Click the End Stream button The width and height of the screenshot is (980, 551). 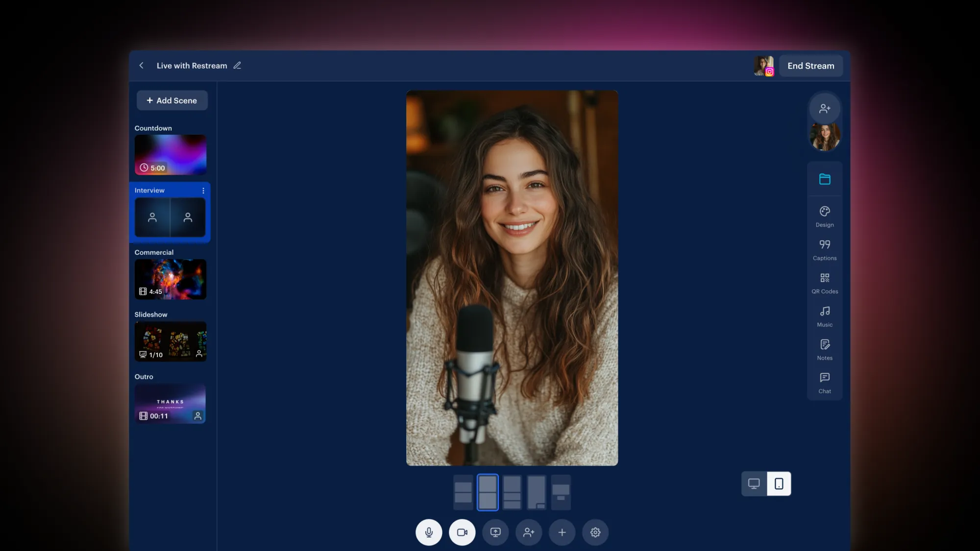pyautogui.click(x=810, y=65)
